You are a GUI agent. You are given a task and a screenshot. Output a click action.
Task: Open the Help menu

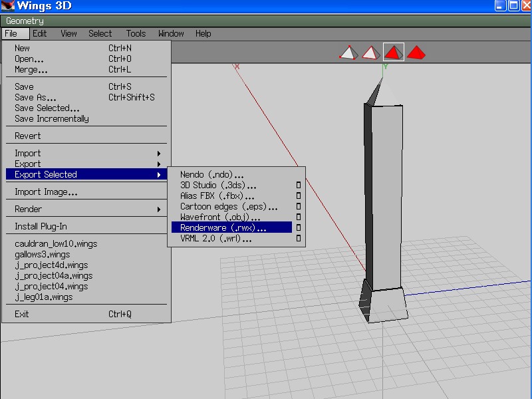coord(203,34)
